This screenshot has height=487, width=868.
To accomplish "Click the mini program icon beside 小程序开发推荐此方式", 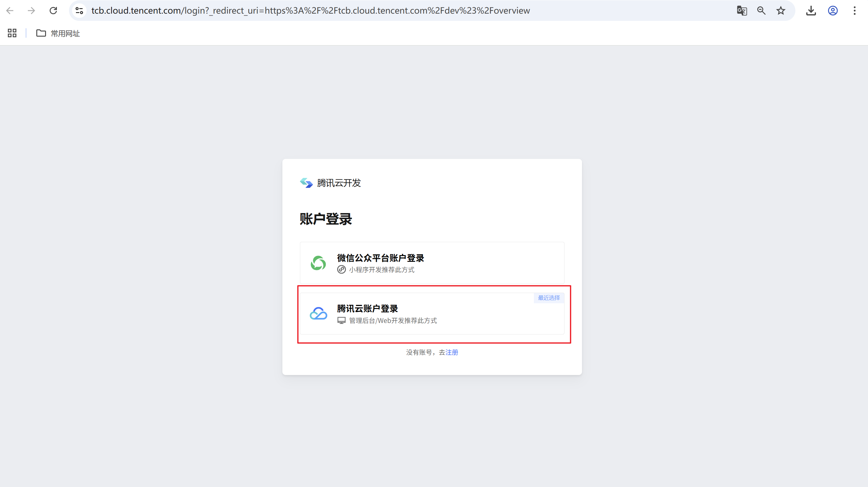I will (341, 270).
